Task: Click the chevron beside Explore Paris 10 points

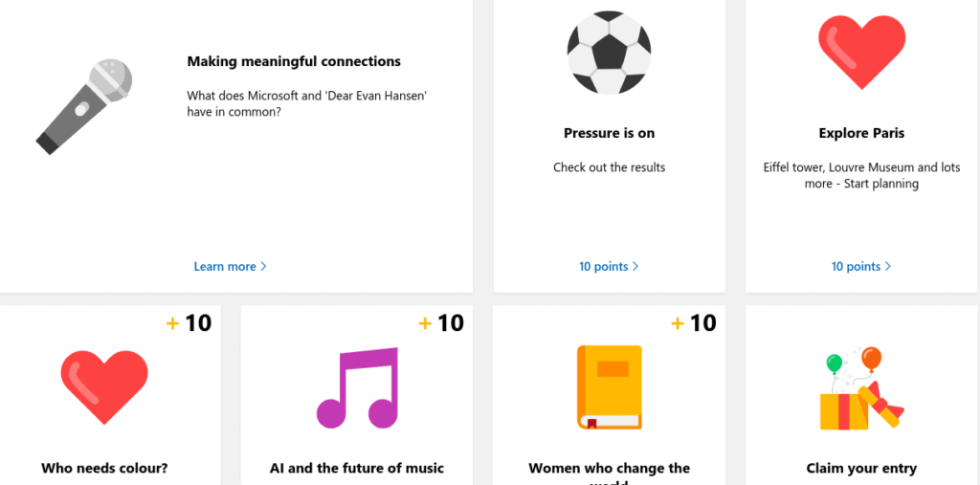Action: (x=887, y=266)
